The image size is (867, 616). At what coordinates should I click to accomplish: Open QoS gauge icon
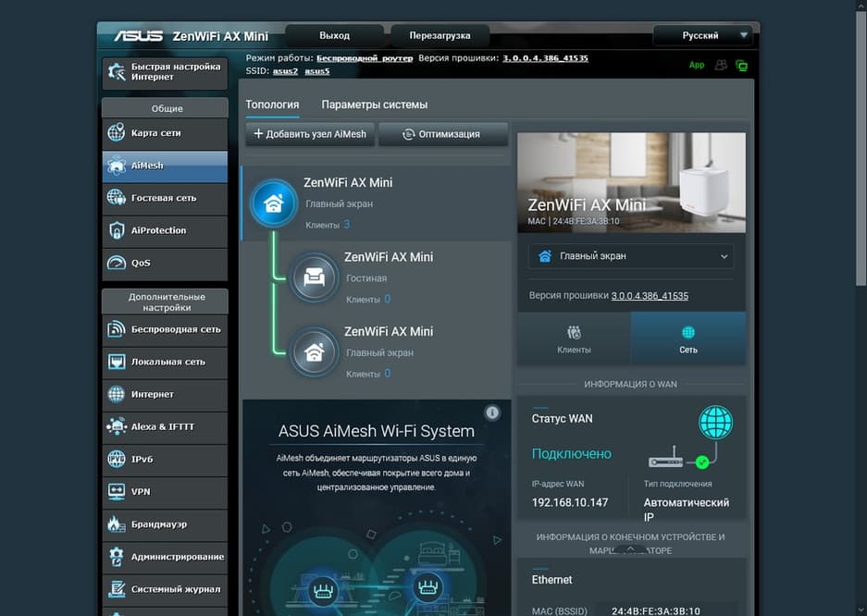116,263
